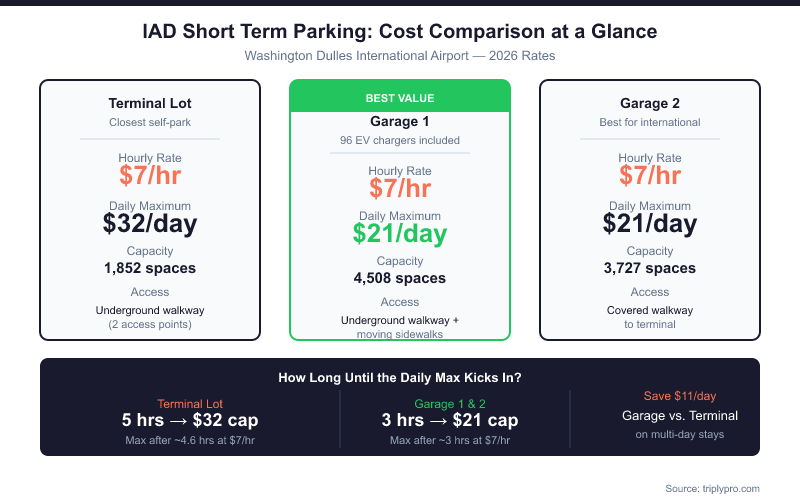Select the Terminal Lot card heading
The image size is (800, 500).
pos(150,104)
